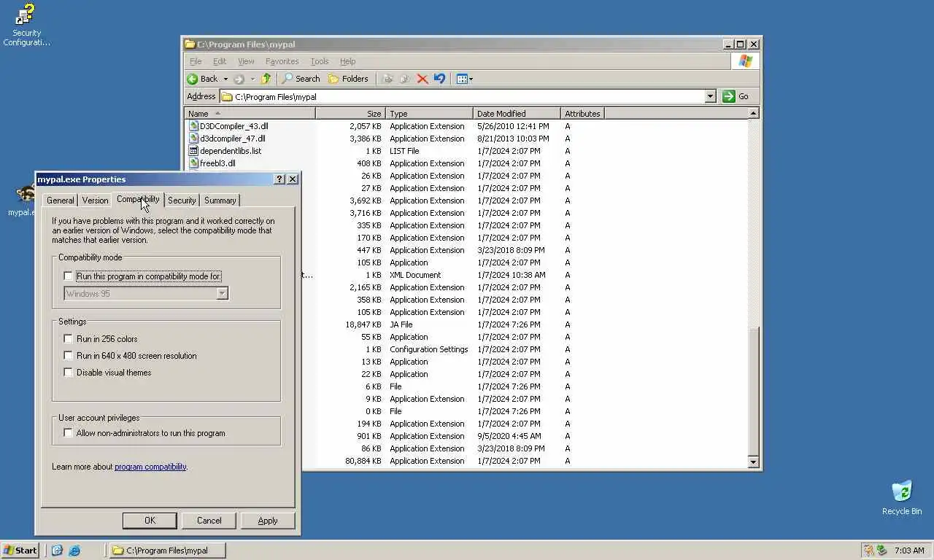Open the Windows 95 compatibility dropdown

coord(223,294)
